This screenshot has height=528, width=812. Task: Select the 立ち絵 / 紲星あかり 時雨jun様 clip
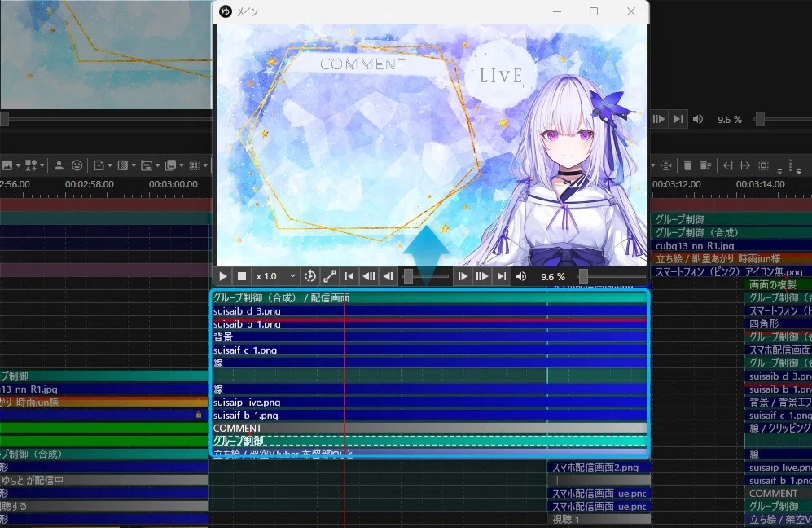[731, 258]
